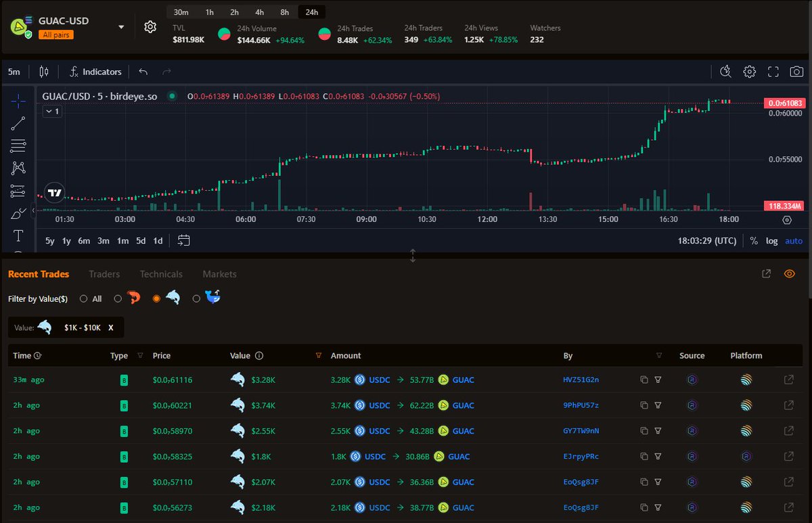
Task: Set chart range to 1d
Action: (x=158, y=241)
